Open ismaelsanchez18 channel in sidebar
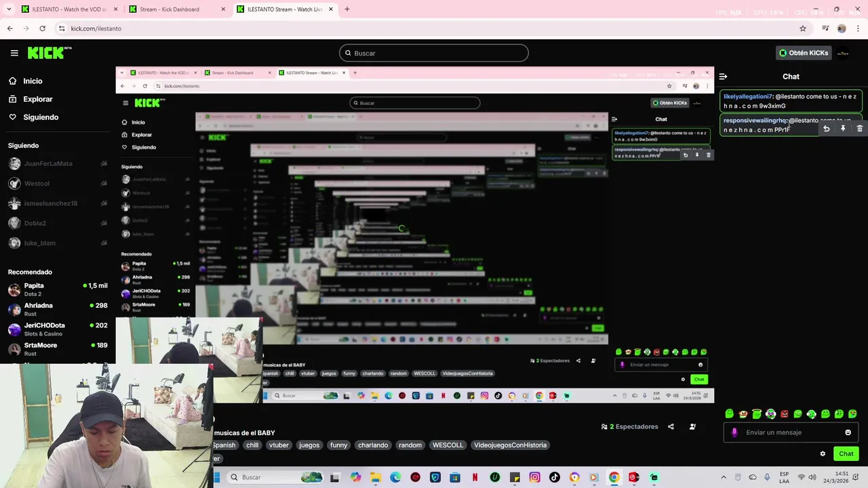Image resolution: width=868 pixels, height=488 pixels. [x=58, y=203]
